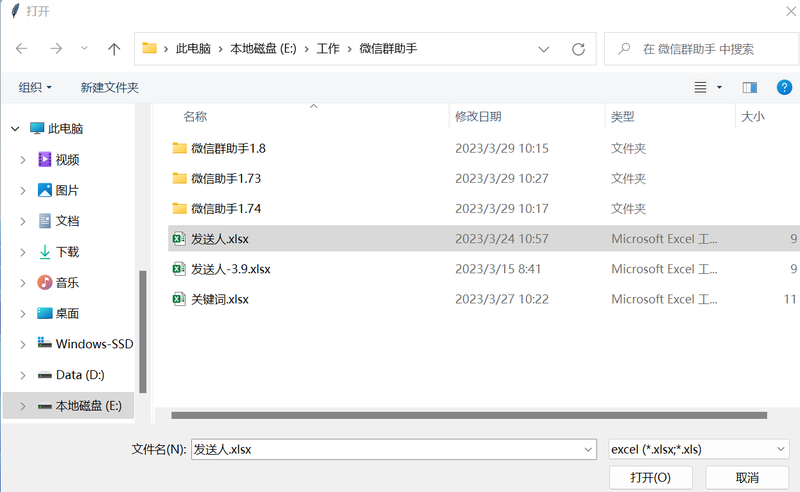
Task: Refresh the folder view
Action: click(579, 49)
